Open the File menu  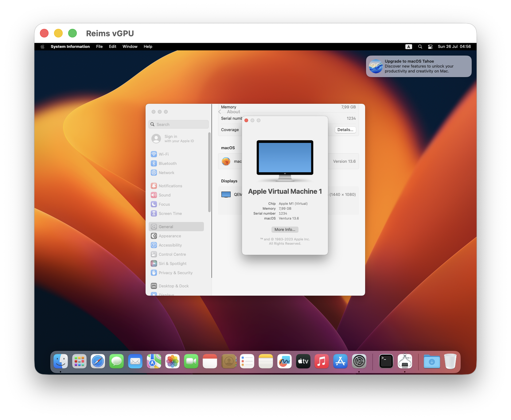(x=99, y=46)
